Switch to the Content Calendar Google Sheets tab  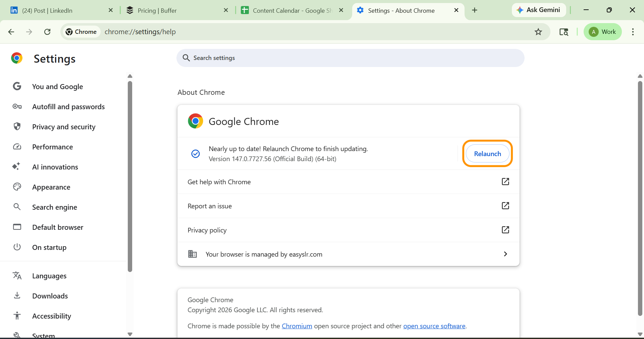tap(288, 10)
